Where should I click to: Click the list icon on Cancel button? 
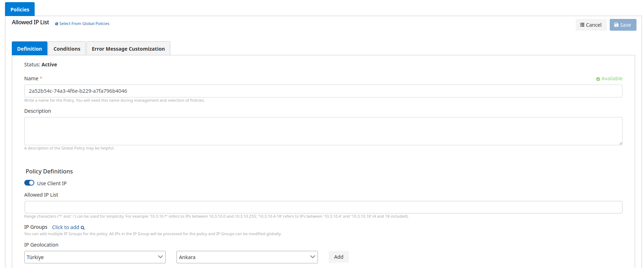pos(582,25)
